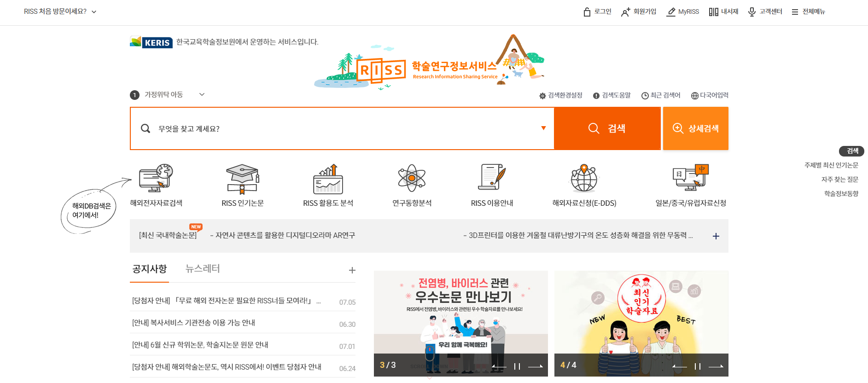This screenshot has height=383, width=868.
Task: Go to previous slide on 3/3 banner
Action: pos(500,366)
